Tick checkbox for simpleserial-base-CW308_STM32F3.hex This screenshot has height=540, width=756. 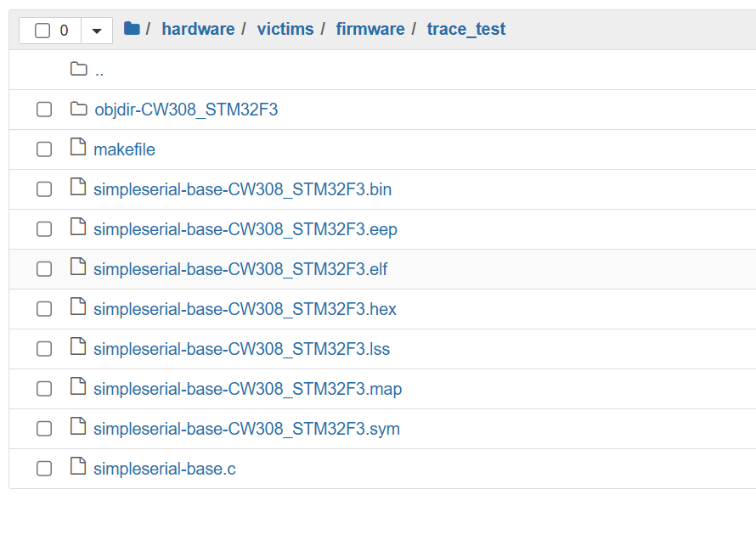pyautogui.click(x=44, y=309)
